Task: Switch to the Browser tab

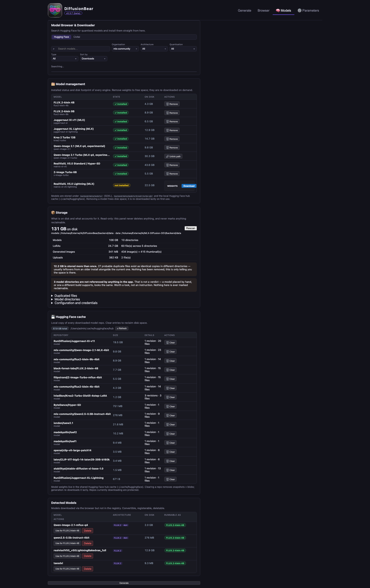Action: [x=263, y=10]
